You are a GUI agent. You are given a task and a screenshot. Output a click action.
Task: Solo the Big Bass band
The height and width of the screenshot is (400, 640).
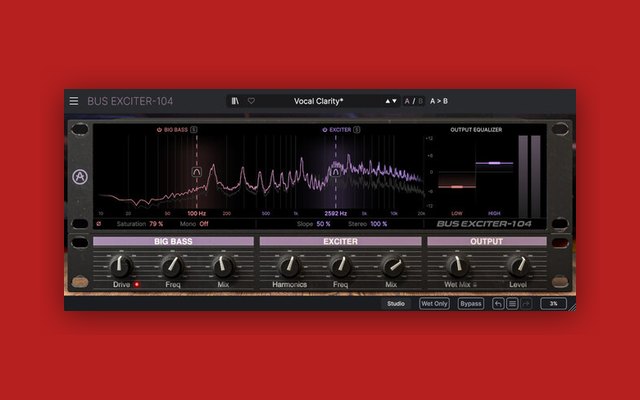pos(193,130)
